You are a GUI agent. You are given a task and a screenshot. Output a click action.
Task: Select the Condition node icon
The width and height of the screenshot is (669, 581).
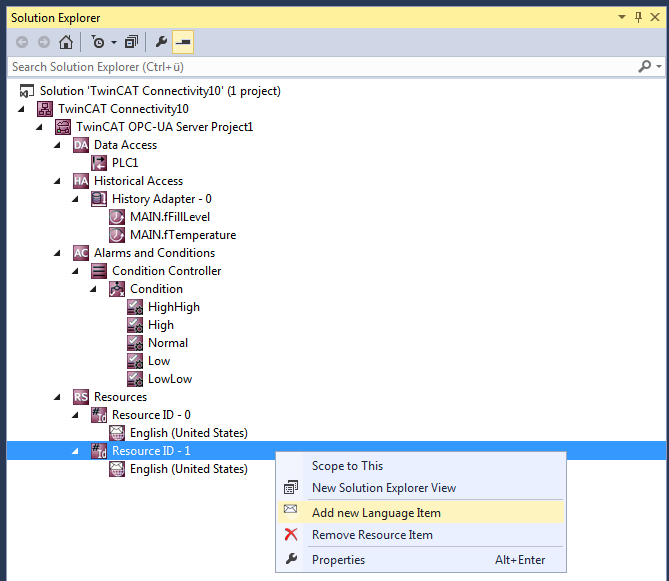click(x=116, y=289)
